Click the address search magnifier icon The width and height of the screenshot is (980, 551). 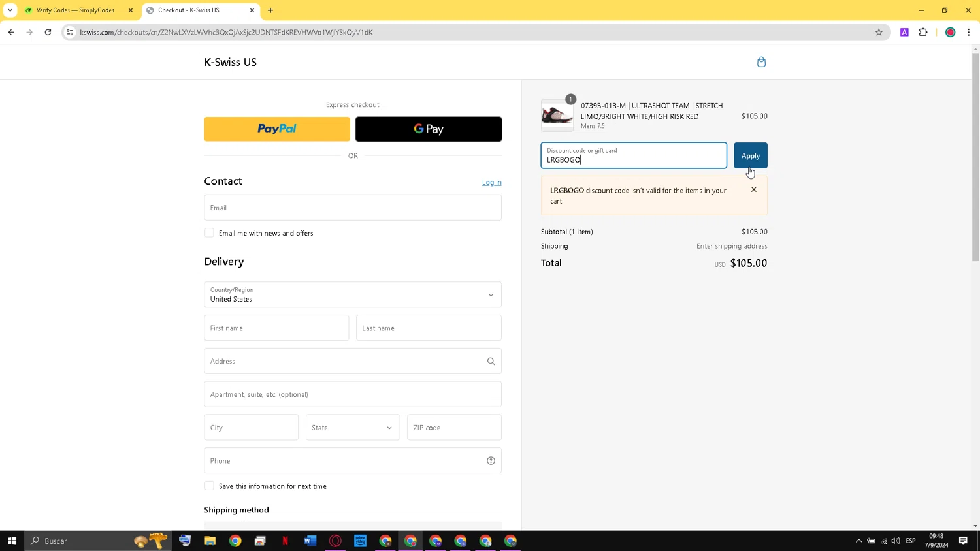click(491, 361)
